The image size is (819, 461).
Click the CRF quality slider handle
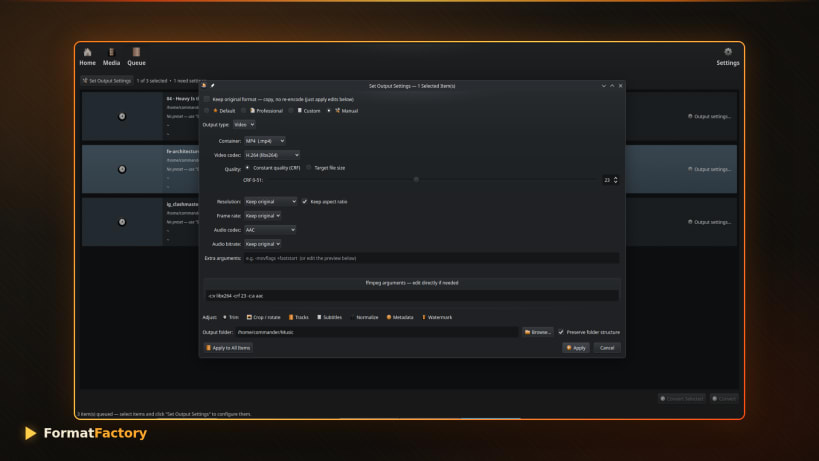pyautogui.click(x=416, y=180)
